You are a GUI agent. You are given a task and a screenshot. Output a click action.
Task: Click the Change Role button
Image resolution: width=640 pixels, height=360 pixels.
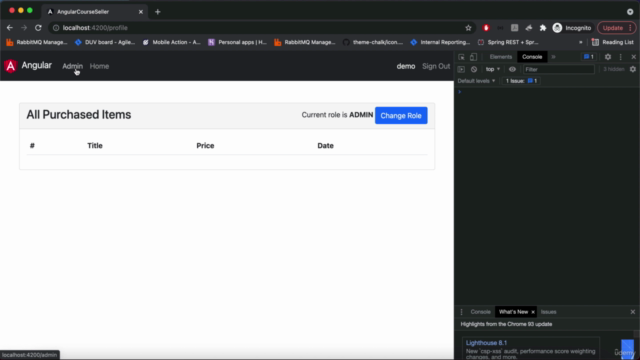click(401, 116)
